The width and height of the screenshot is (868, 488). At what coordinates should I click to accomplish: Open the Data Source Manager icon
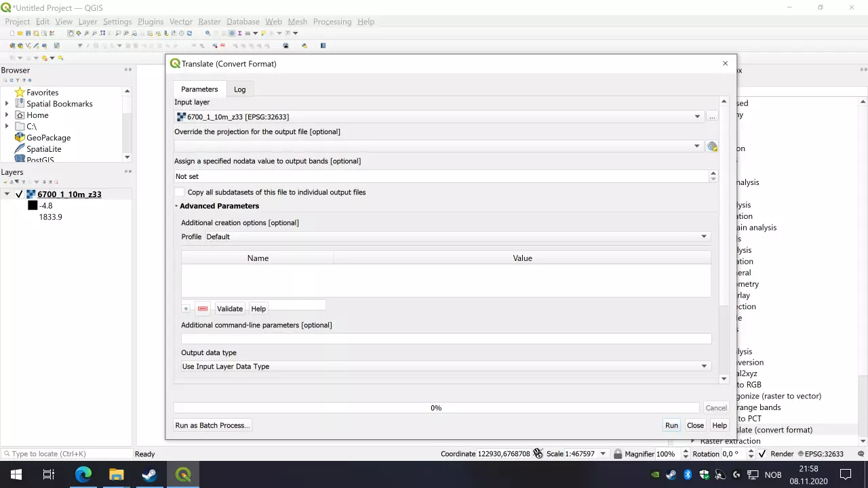click(x=13, y=46)
